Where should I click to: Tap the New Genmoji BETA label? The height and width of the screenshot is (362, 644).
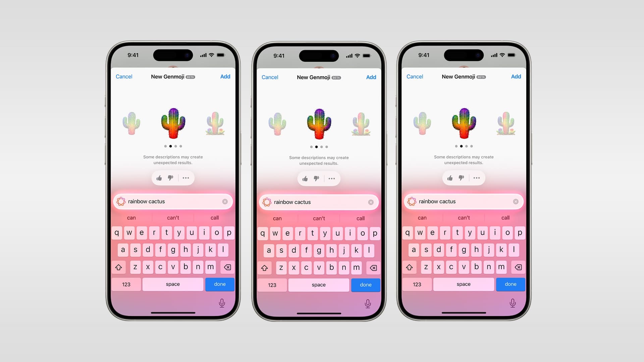[172, 76]
